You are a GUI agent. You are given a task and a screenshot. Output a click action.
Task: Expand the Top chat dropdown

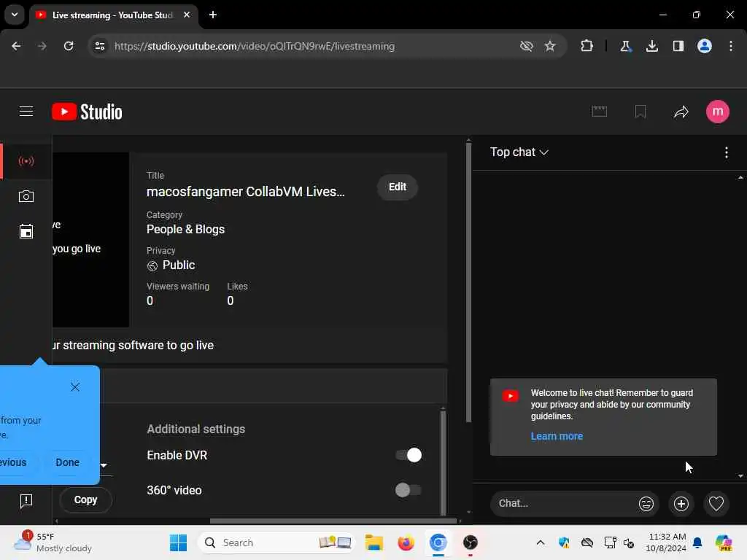(x=519, y=152)
